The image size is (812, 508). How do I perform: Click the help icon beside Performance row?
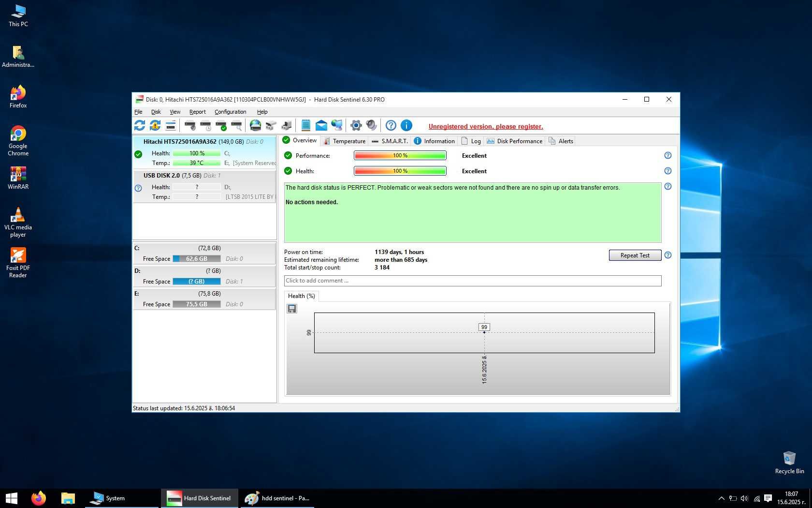point(668,155)
